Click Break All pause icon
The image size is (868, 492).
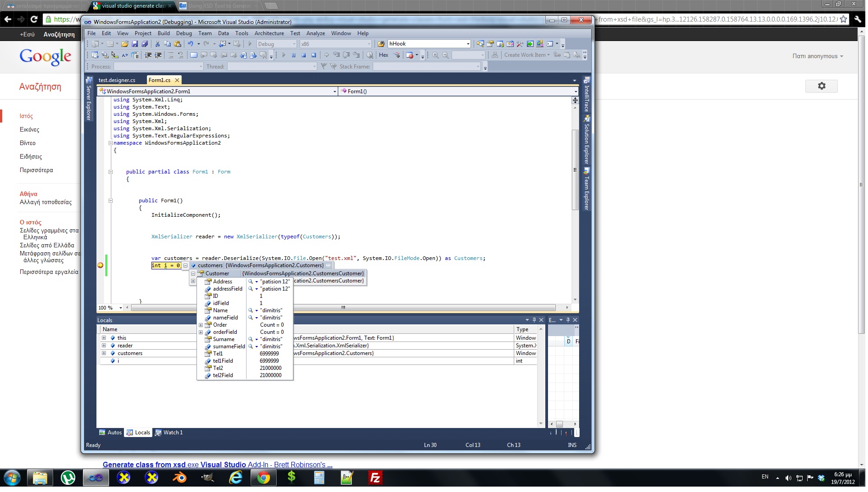[293, 55]
